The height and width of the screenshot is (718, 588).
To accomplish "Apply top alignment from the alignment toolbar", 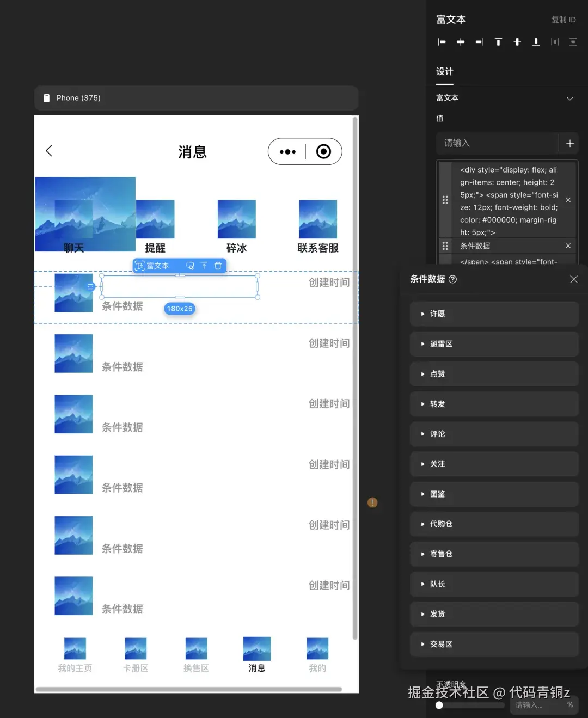I will [498, 41].
